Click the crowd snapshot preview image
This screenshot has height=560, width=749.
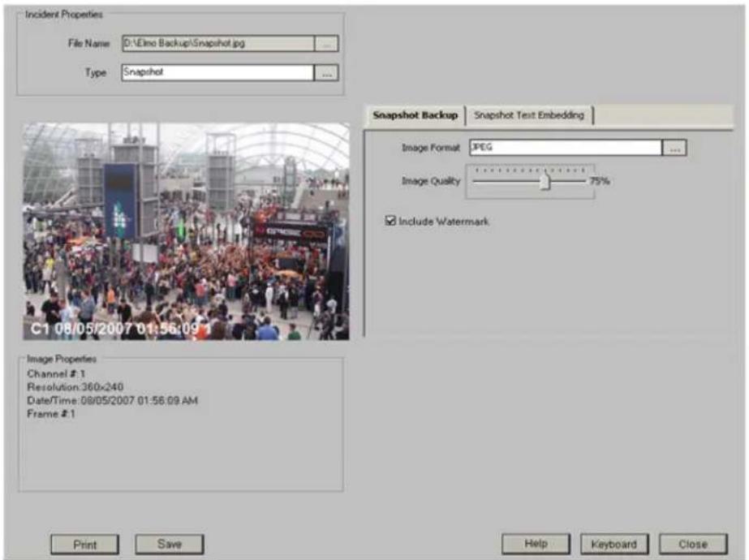click(187, 231)
